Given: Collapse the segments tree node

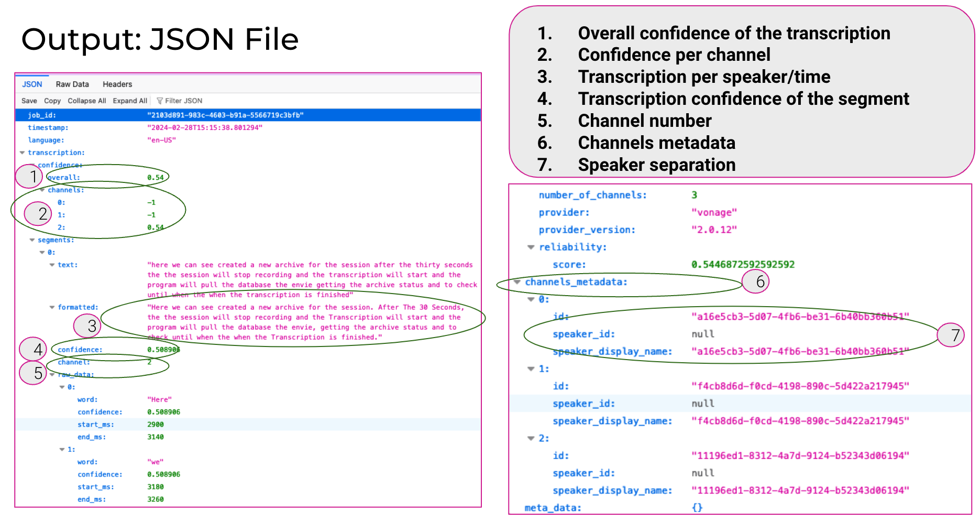Looking at the screenshot, I should [32, 240].
